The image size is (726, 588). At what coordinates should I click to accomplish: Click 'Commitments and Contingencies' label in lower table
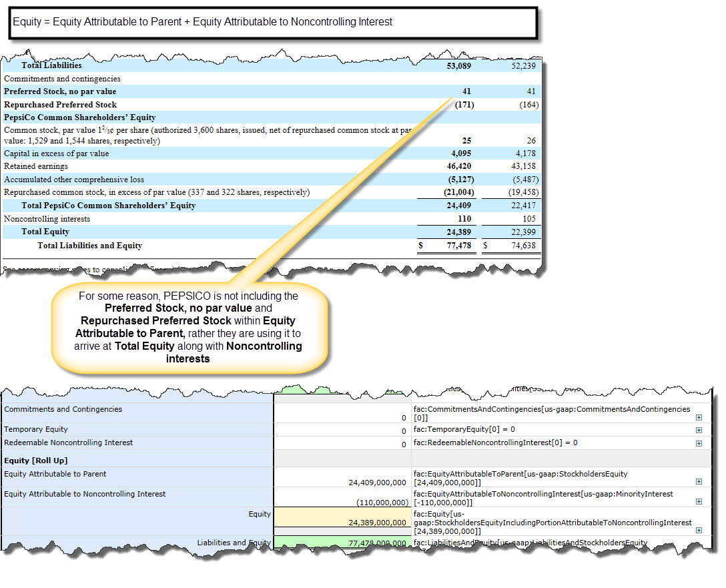[x=63, y=409]
